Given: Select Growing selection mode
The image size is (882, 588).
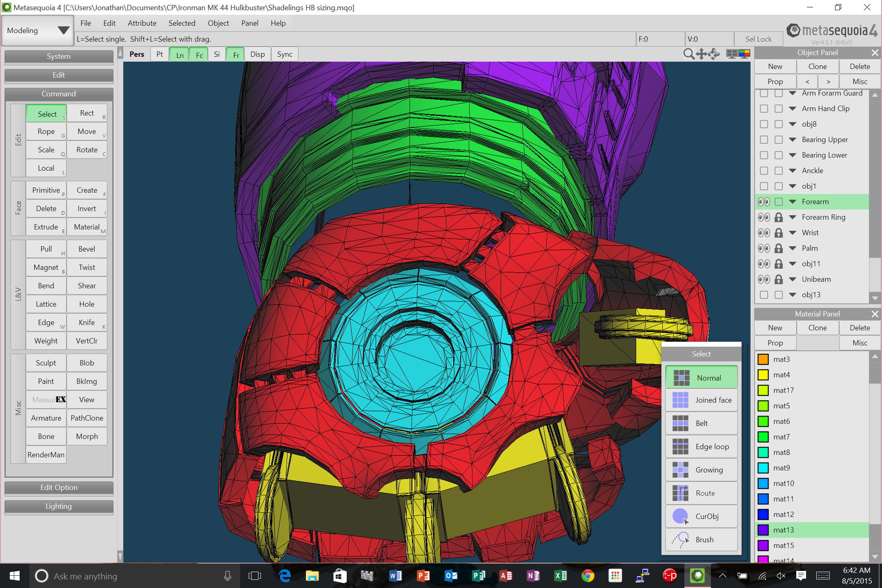Looking at the screenshot, I should pyautogui.click(x=701, y=470).
